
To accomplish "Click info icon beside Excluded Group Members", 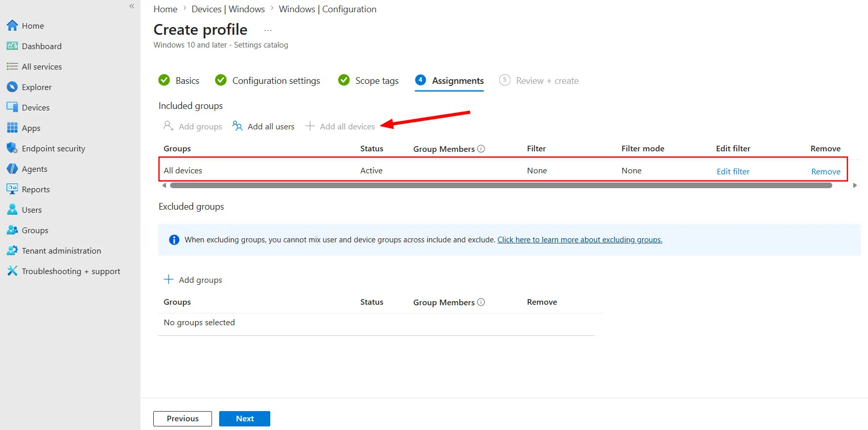I will [481, 302].
